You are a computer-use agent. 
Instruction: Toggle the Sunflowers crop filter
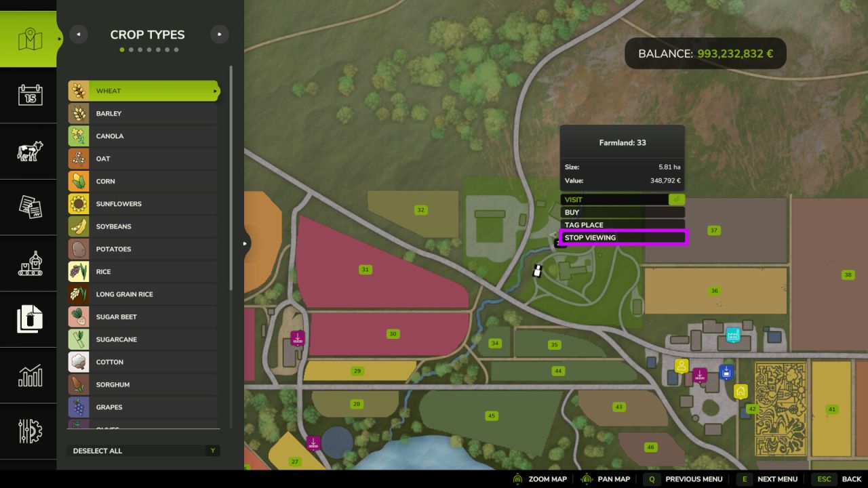[x=142, y=204]
